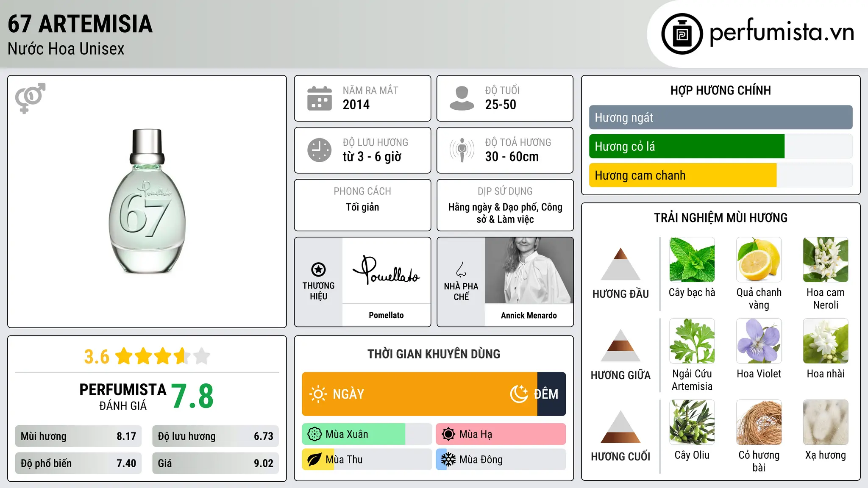This screenshot has width=868, height=488.
Task: Open the Annick Menardo perfumer photo
Action: point(529,270)
